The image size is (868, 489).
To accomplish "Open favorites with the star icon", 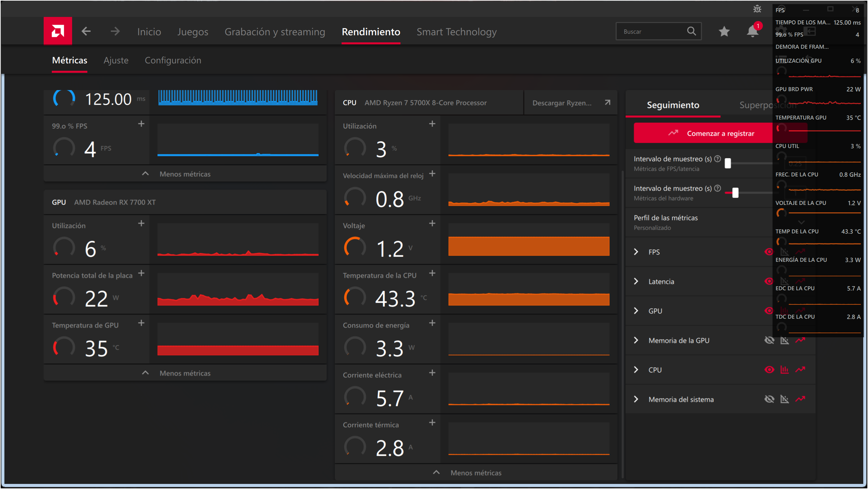I will tap(724, 31).
